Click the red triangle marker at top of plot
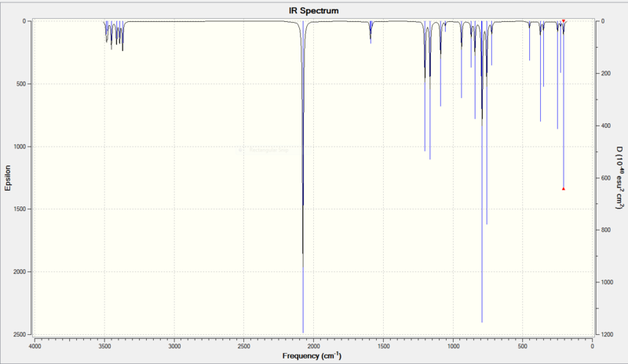The height and width of the screenshot is (364, 628). (564, 21)
